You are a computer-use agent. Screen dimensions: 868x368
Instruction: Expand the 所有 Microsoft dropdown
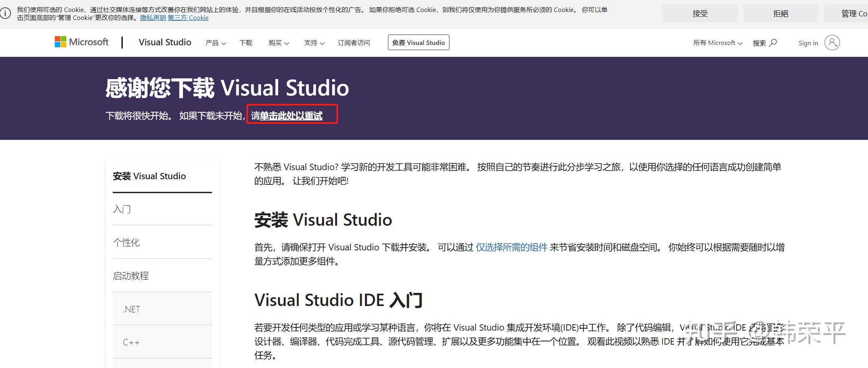(718, 43)
